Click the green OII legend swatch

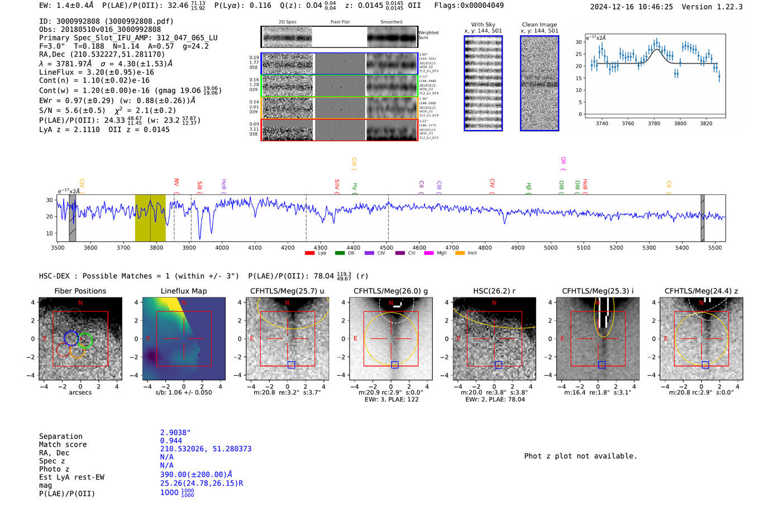(x=340, y=253)
